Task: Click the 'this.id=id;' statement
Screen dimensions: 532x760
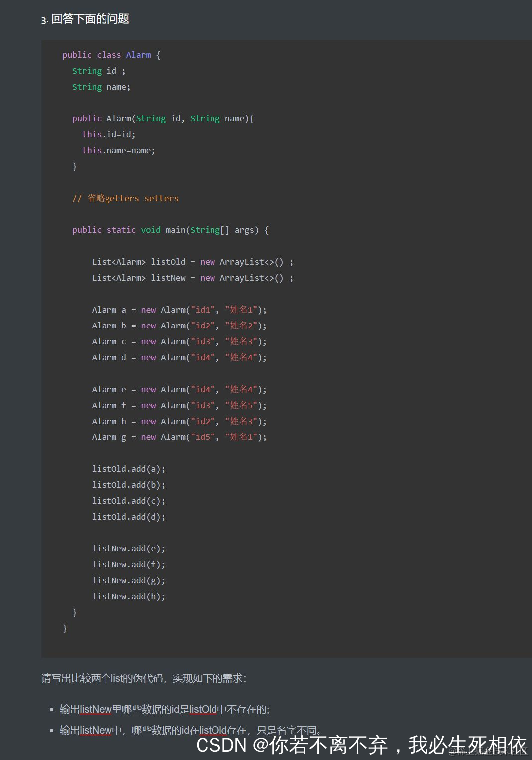Action: pos(109,134)
